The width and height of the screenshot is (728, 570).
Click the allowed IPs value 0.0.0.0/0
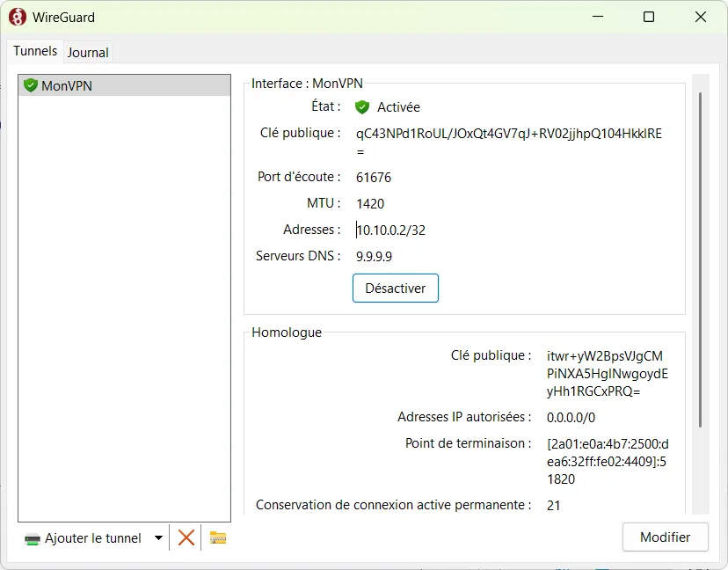click(x=571, y=418)
